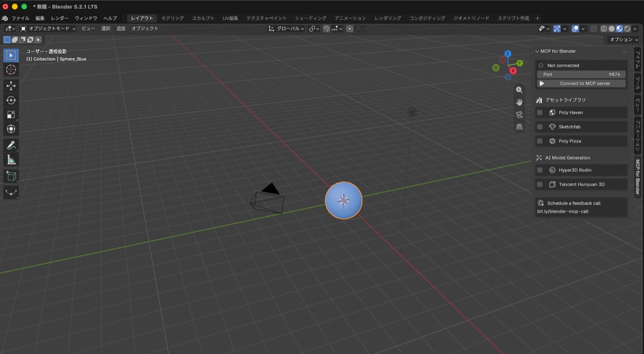
Task: Toggle viewport overlays display
Action: [575, 28]
